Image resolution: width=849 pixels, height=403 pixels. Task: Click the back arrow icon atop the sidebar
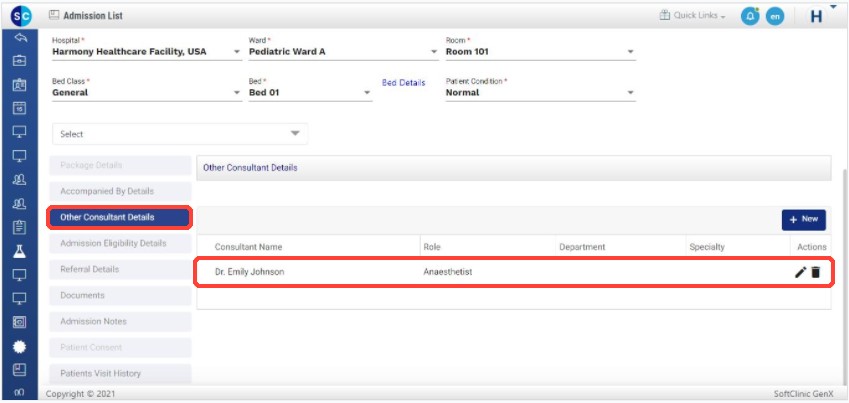tap(19, 38)
